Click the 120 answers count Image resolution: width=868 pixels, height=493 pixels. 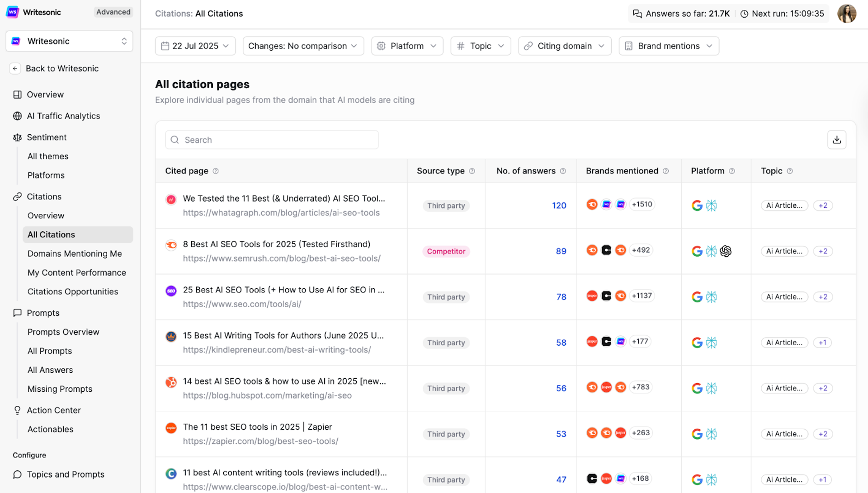coord(559,206)
